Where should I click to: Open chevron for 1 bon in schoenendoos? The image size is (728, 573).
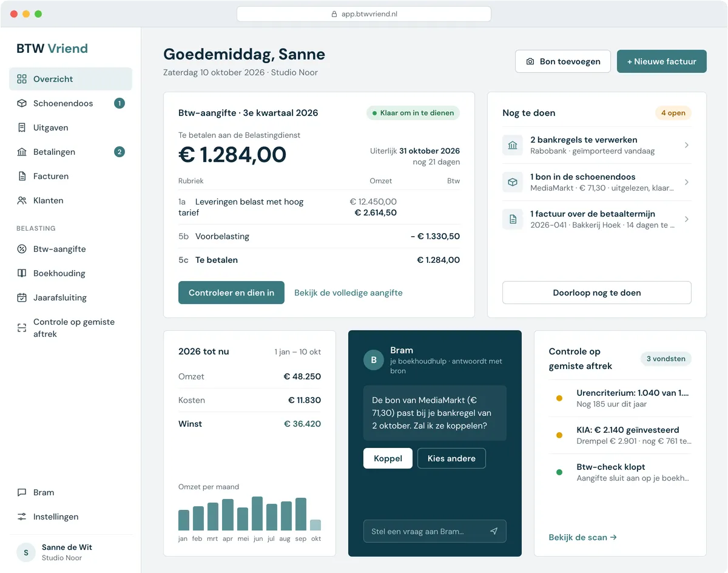click(x=686, y=182)
